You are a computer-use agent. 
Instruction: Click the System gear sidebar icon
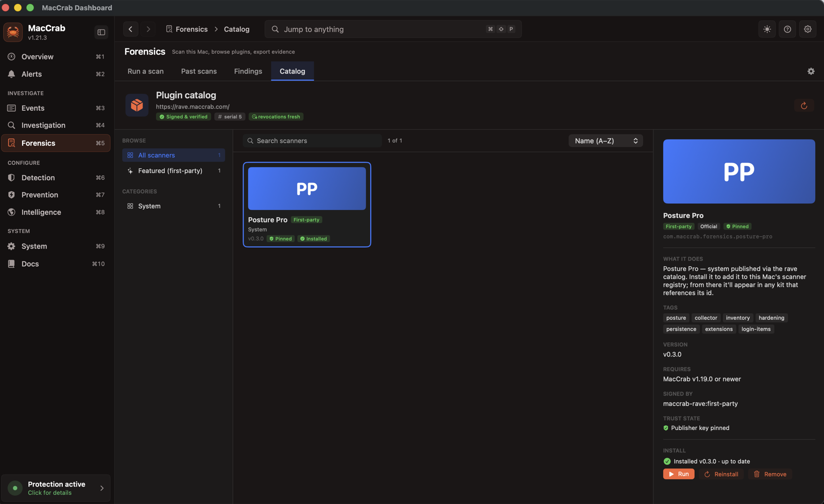(11, 246)
